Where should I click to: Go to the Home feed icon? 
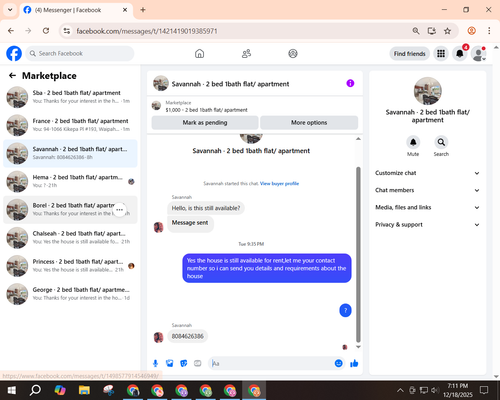[x=199, y=53]
